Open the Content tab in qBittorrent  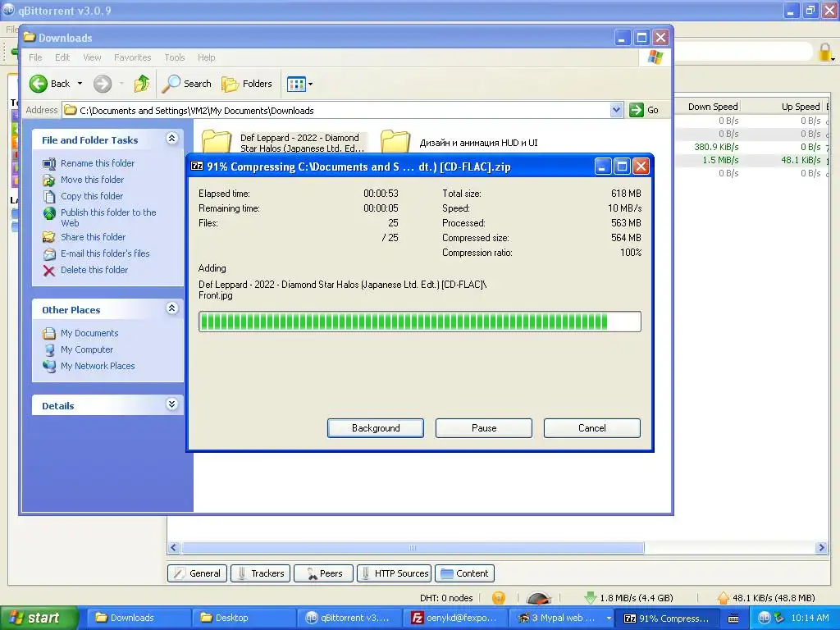(464, 573)
